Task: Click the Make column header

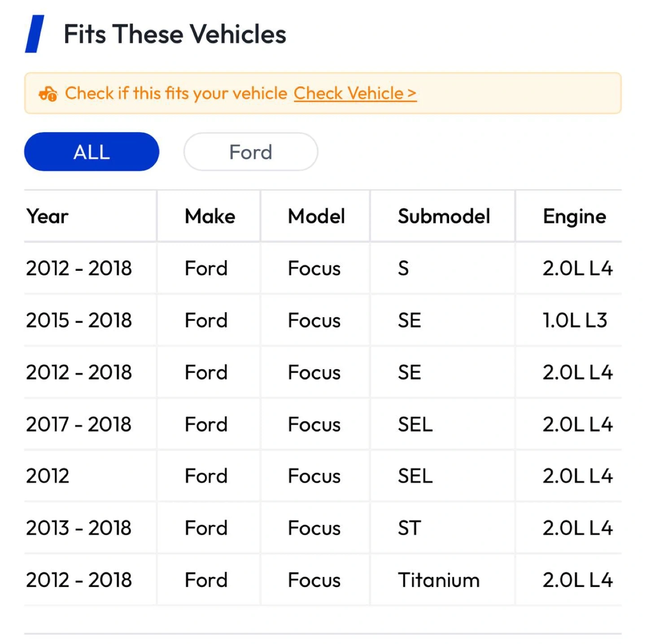Action: pyautogui.click(x=210, y=216)
